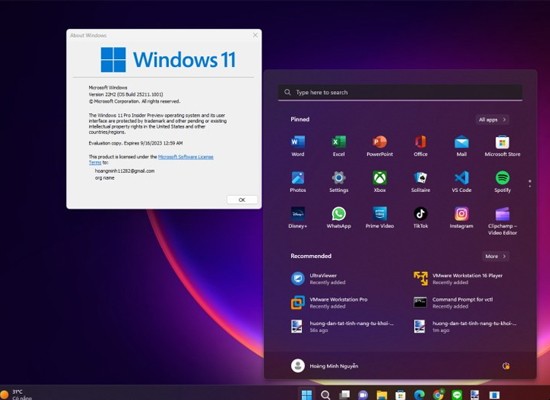
Task: Open UltraViewer from Recommended list
Action: point(318,279)
